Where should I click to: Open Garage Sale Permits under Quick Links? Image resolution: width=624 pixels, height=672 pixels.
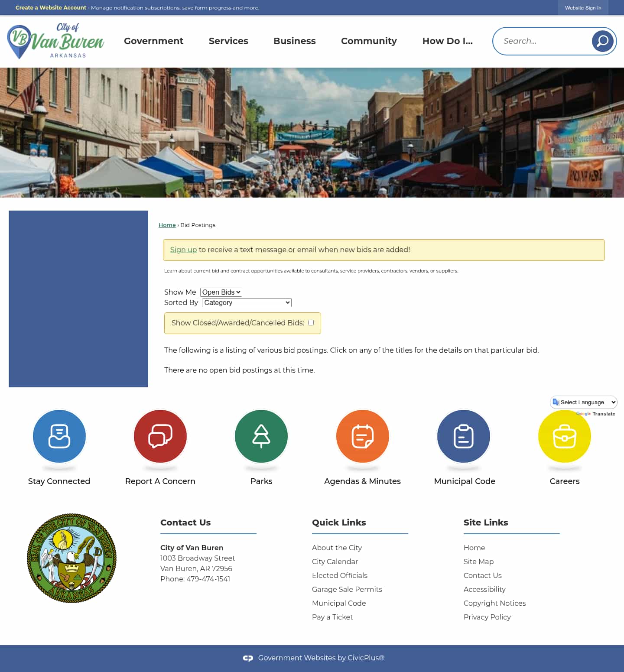(347, 589)
